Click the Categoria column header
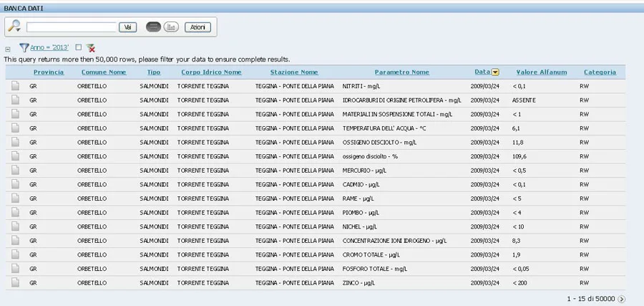644x306 pixels. click(600, 72)
